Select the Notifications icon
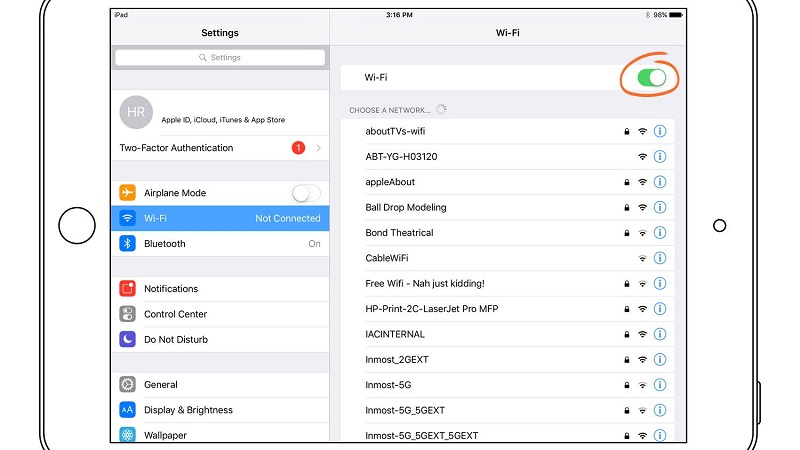800x450 pixels. coord(128,289)
